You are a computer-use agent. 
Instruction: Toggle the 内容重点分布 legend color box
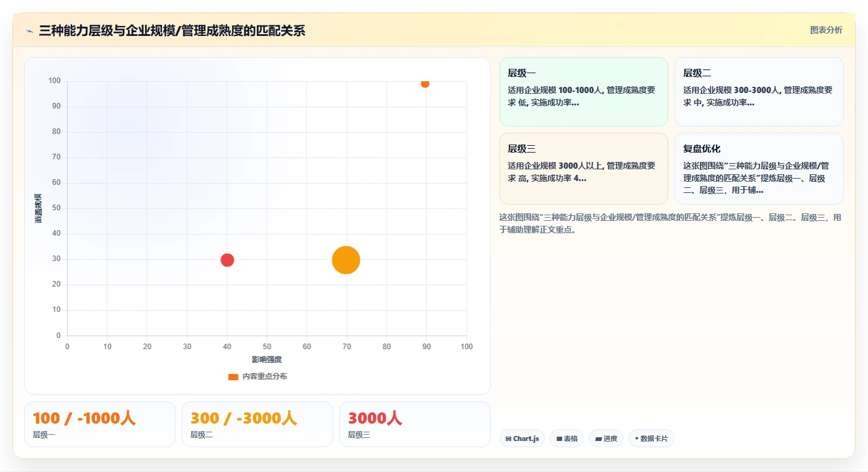click(233, 377)
